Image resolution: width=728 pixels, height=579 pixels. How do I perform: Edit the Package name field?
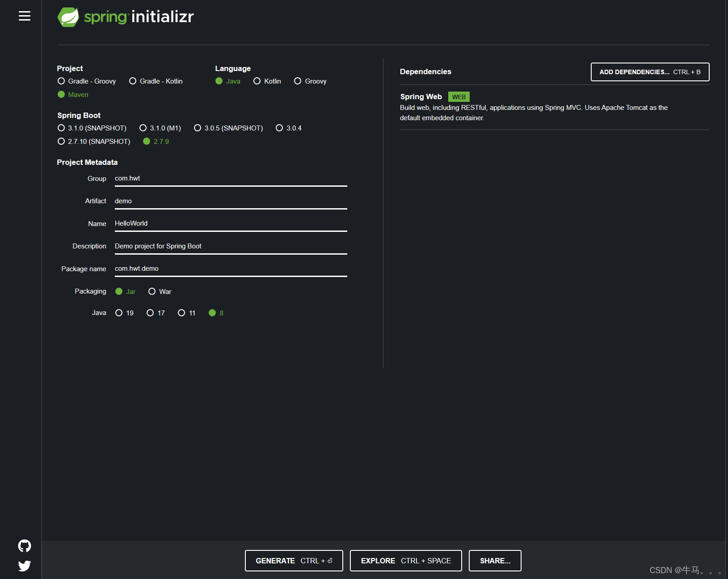coord(231,269)
